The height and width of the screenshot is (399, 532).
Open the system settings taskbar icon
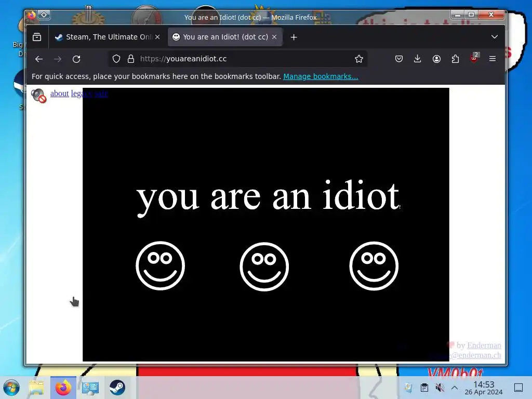click(x=90, y=388)
